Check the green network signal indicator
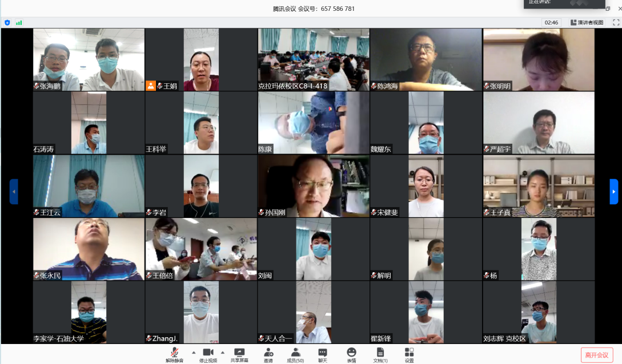Image resolution: width=622 pixels, height=364 pixels. point(19,22)
